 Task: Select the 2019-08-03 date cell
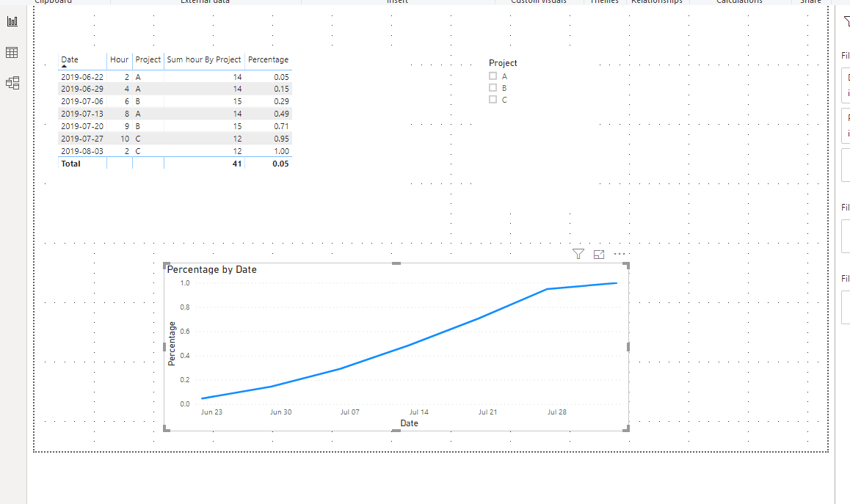pyautogui.click(x=82, y=151)
